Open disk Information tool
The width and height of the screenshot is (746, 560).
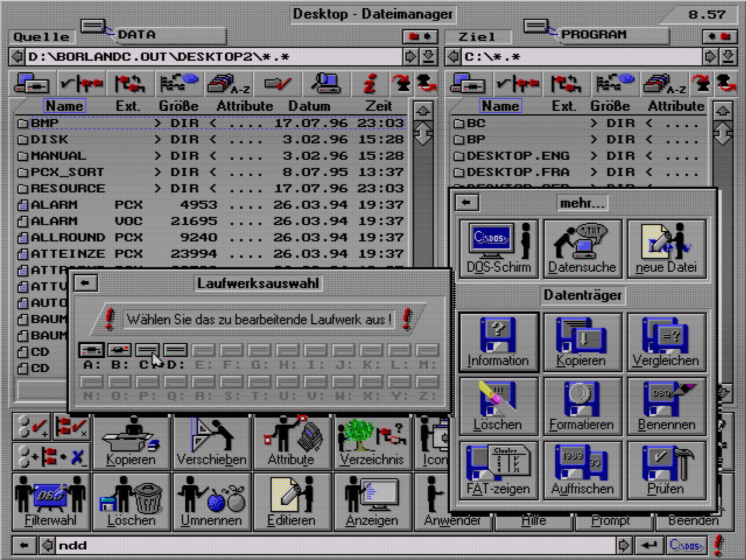499,342
